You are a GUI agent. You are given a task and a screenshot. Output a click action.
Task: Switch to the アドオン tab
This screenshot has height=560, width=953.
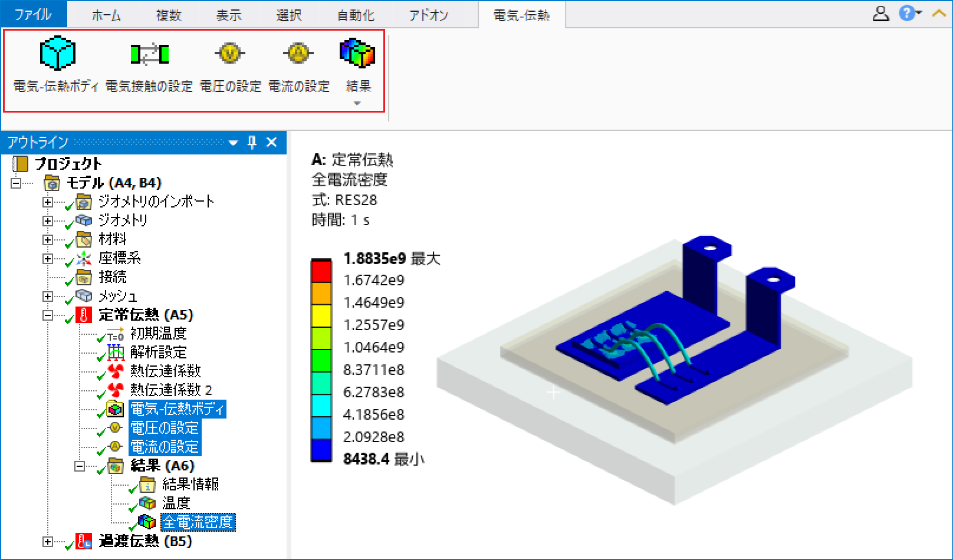[429, 15]
